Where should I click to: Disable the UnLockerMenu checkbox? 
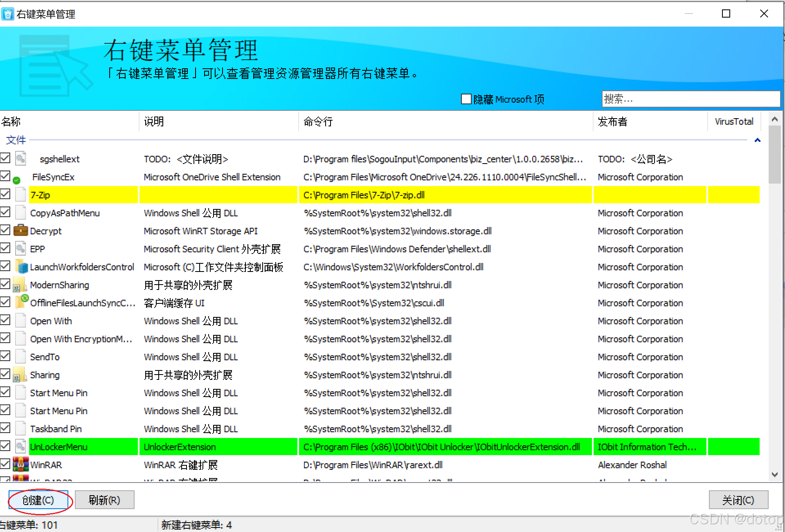5,446
